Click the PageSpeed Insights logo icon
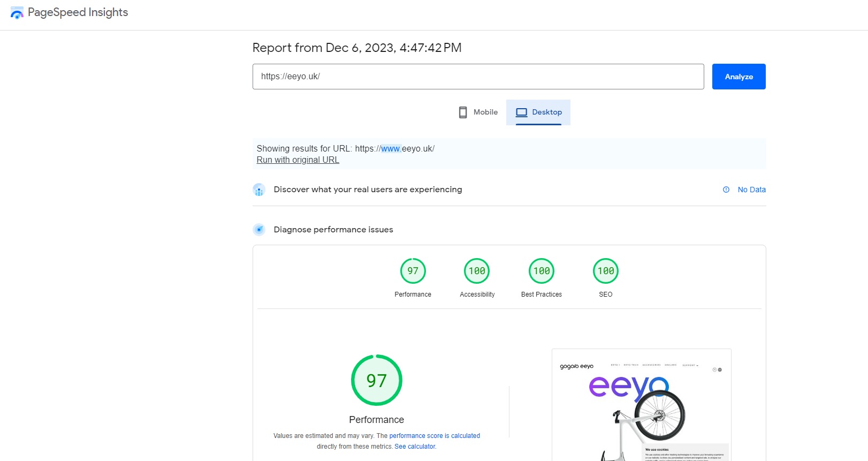This screenshot has width=868, height=461. (17, 13)
